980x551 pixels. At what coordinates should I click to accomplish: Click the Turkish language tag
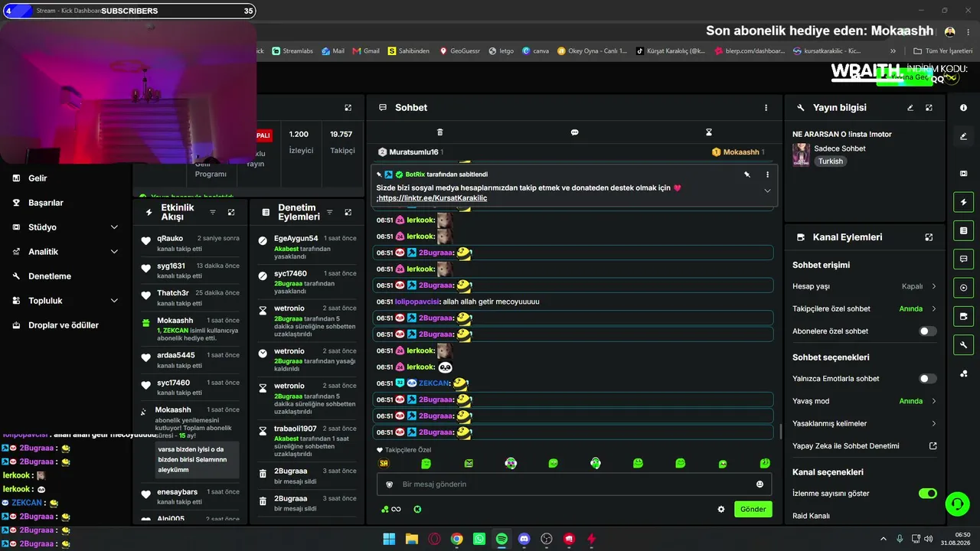click(830, 161)
